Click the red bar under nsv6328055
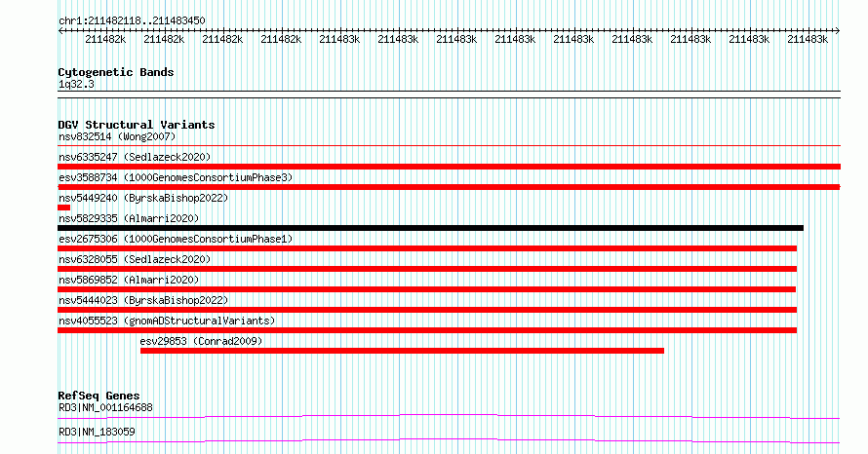This screenshot has width=868, height=454. 427,269
